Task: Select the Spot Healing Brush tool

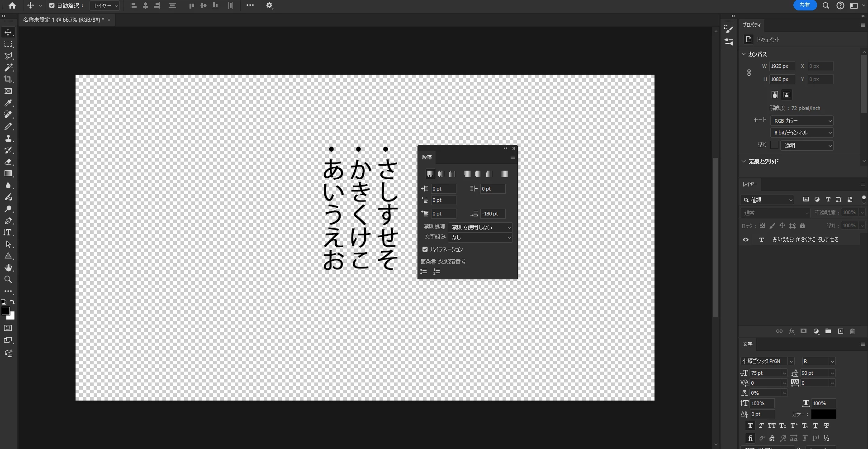Action: (8, 115)
